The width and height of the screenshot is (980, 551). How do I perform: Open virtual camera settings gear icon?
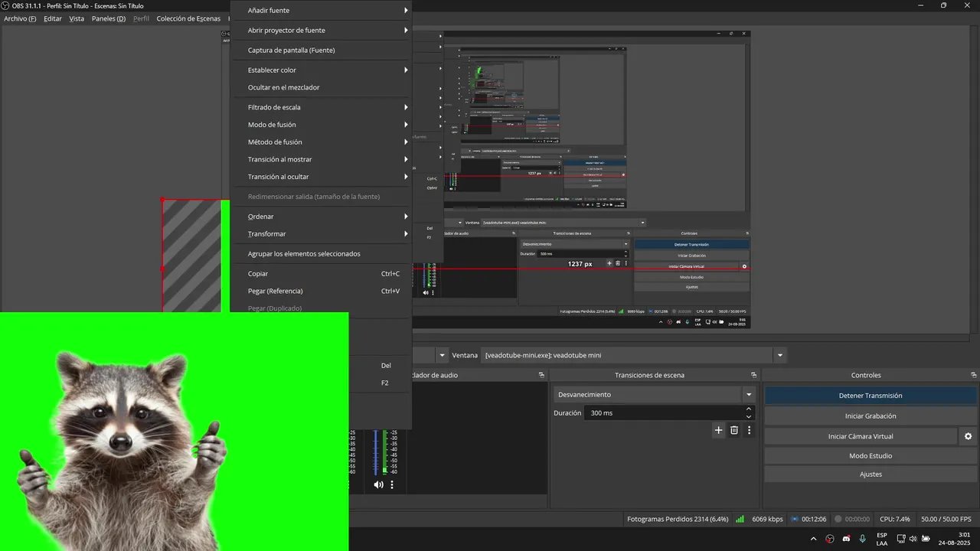tap(968, 436)
